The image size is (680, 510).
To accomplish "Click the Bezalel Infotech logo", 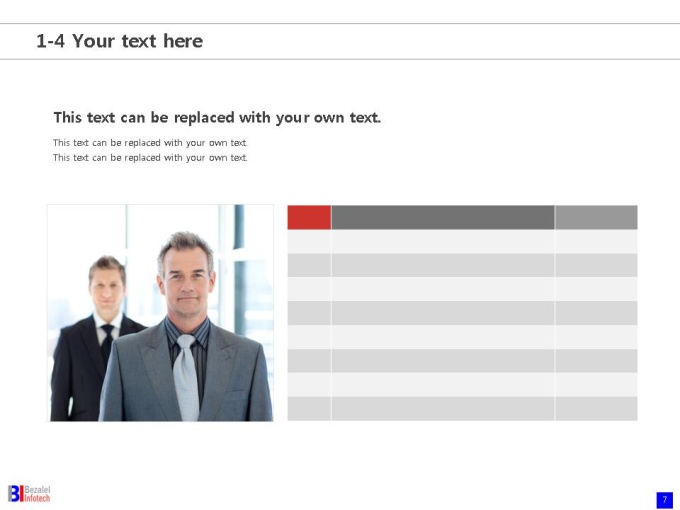I will (29, 494).
